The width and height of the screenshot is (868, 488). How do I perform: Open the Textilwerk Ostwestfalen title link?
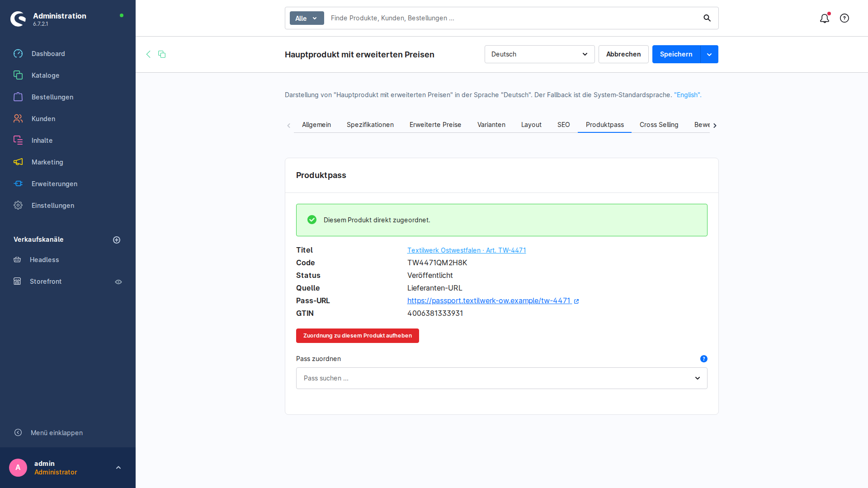coord(467,250)
